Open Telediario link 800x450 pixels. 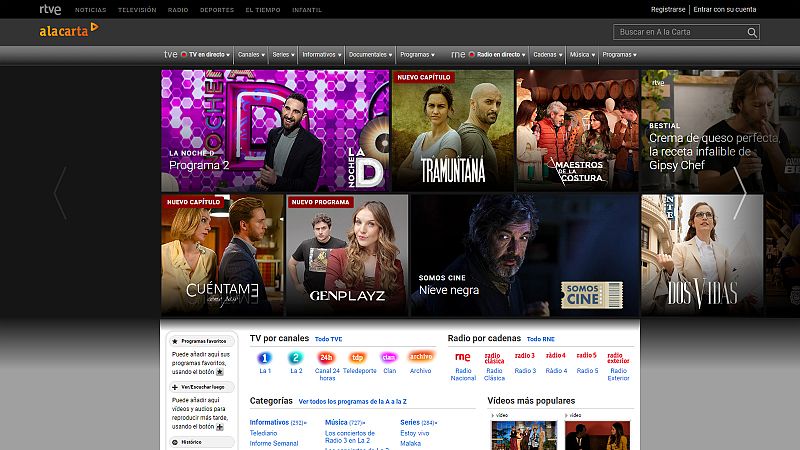[x=263, y=433]
